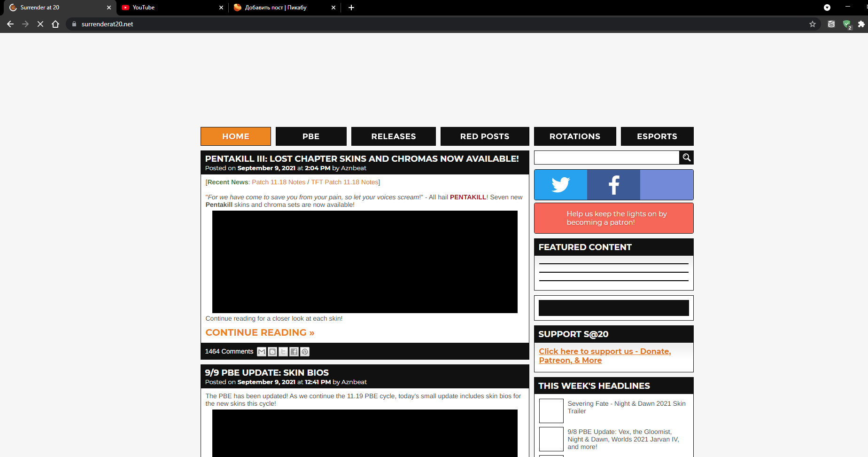Click the Pentakill post video thumbnail
Image resolution: width=868 pixels, height=457 pixels.
(x=365, y=262)
